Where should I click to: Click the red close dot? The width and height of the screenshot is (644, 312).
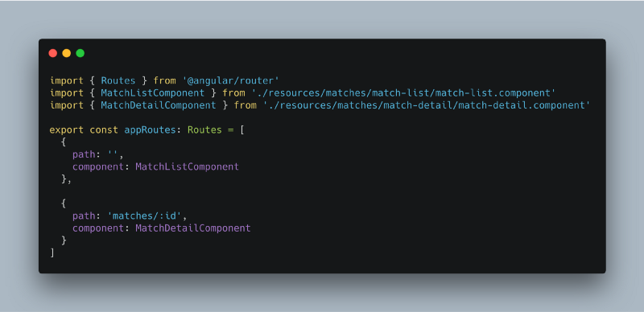click(x=52, y=53)
